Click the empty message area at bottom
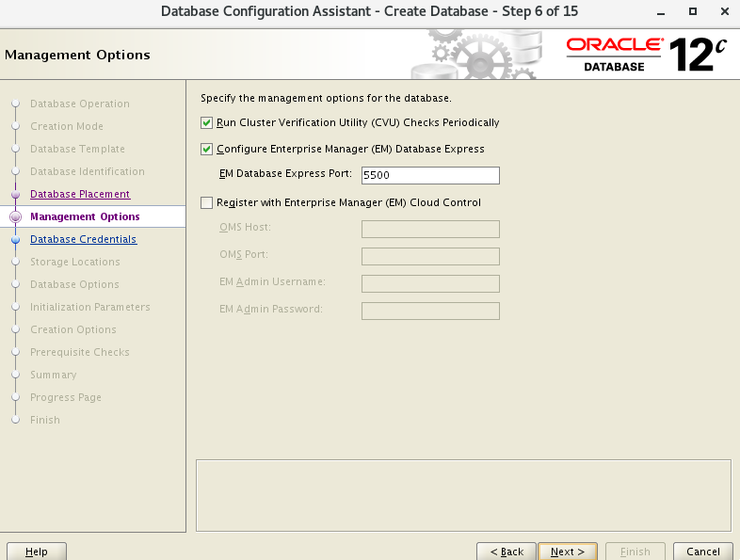 tap(462, 495)
